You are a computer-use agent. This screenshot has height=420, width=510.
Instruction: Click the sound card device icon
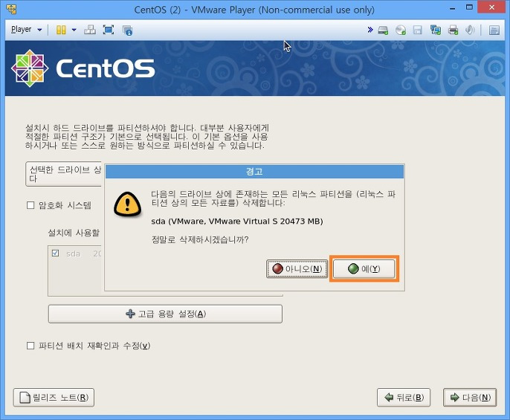click(470, 30)
